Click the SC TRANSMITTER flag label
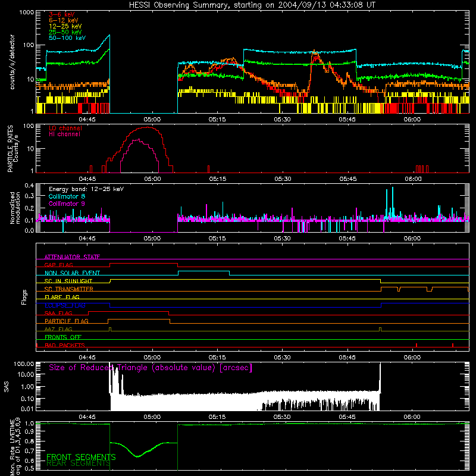Viewport: 476px width, 476px height. pos(69,289)
